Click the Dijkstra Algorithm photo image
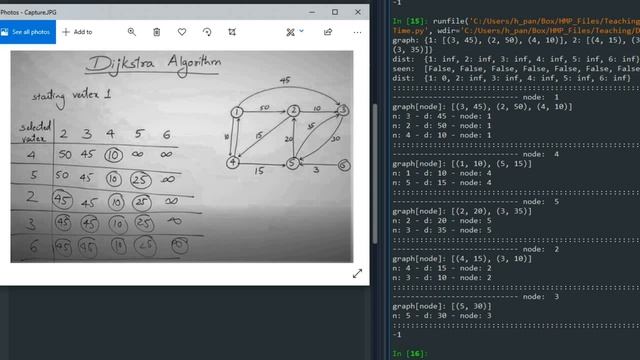 182,156
